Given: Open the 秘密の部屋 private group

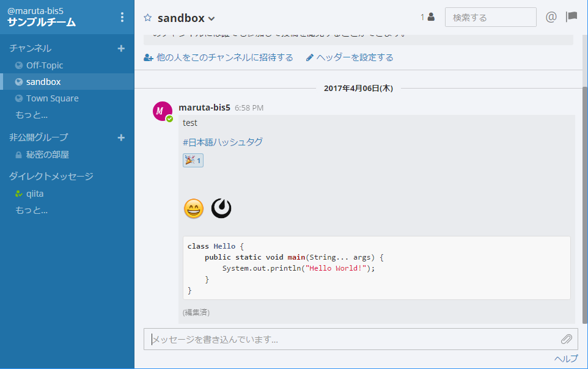Looking at the screenshot, I should (47, 155).
